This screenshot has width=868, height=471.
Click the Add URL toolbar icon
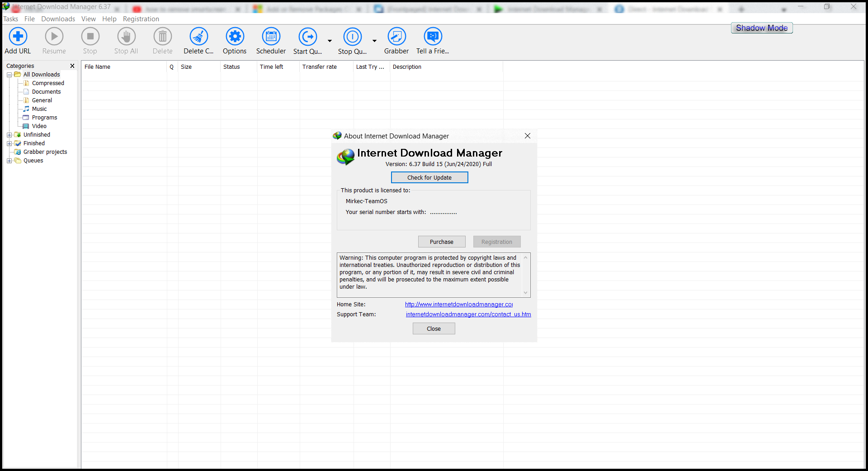(18, 37)
